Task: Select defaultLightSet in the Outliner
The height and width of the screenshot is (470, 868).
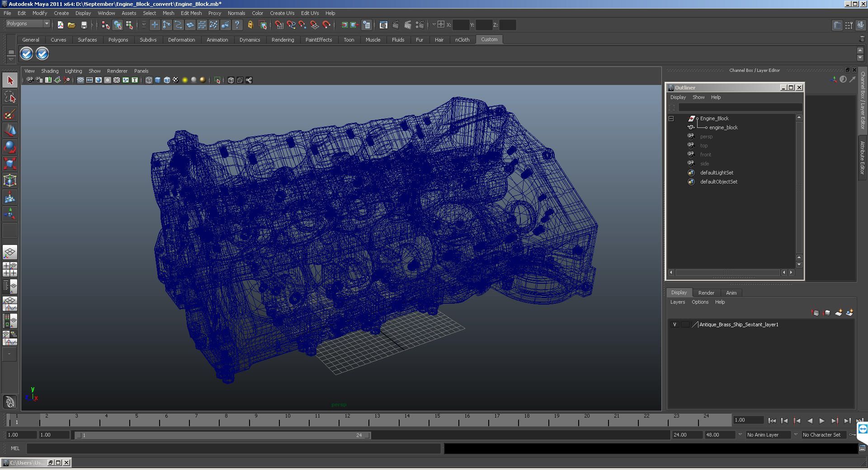Action: pos(717,173)
